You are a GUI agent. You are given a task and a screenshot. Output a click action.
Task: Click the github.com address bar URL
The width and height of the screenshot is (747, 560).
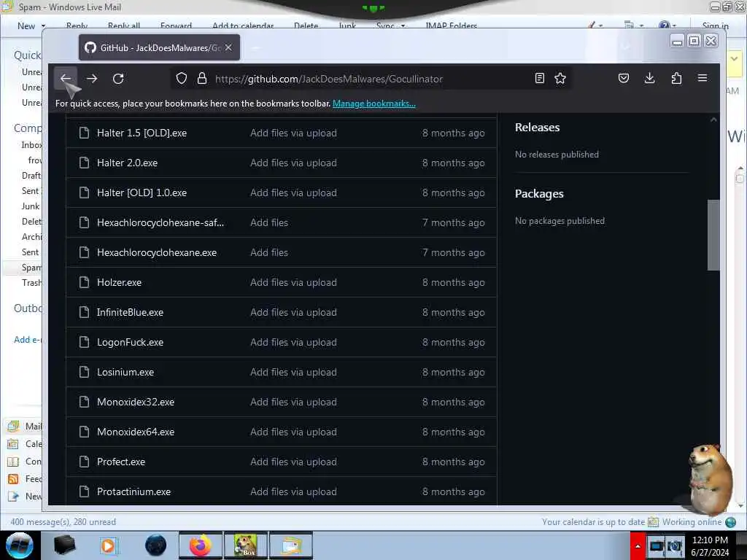pos(329,79)
